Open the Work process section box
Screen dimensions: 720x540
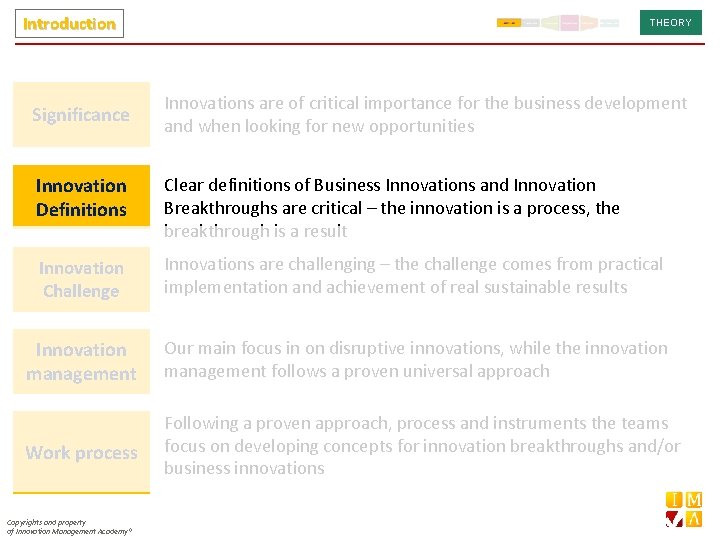tap(81, 453)
